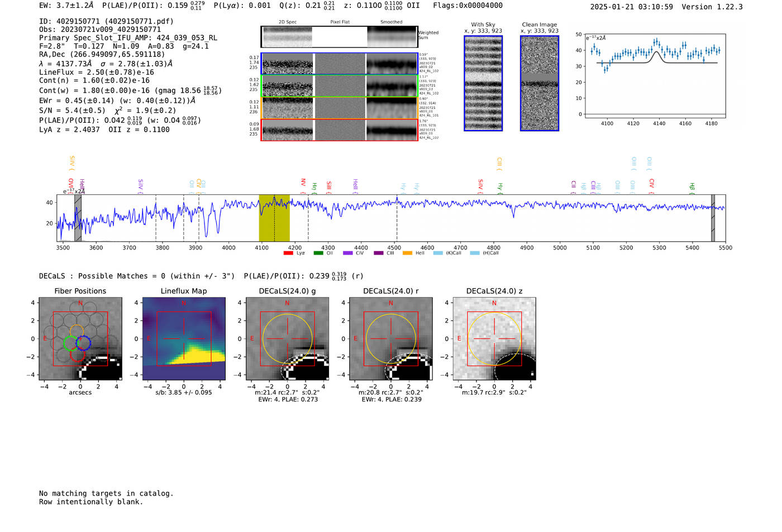Click the 'DECaLS : Possible Matches = 0' line
Viewport: 782px width, 532px height.
tap(202, 276)
